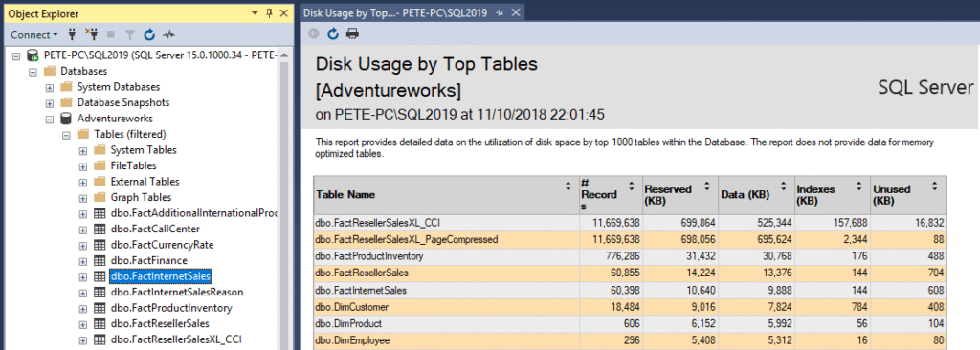
Task: Click the System Databases folder icon
Action: pyautogui.click(x=66, y=86)
